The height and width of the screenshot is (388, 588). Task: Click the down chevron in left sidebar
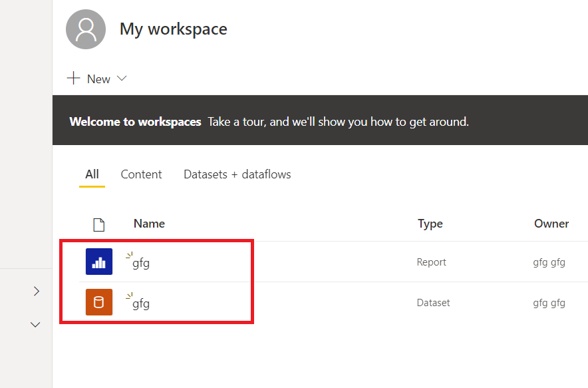(36, 325)
